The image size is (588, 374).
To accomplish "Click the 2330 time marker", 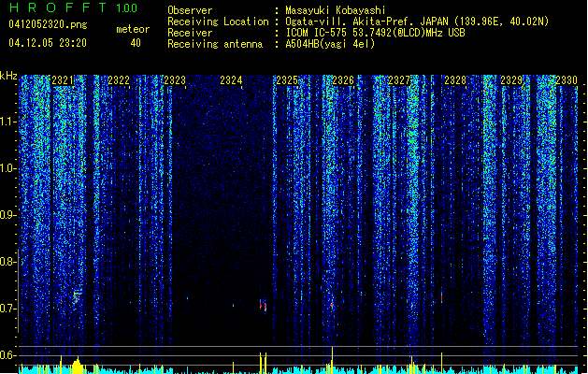I will point(566,80).
